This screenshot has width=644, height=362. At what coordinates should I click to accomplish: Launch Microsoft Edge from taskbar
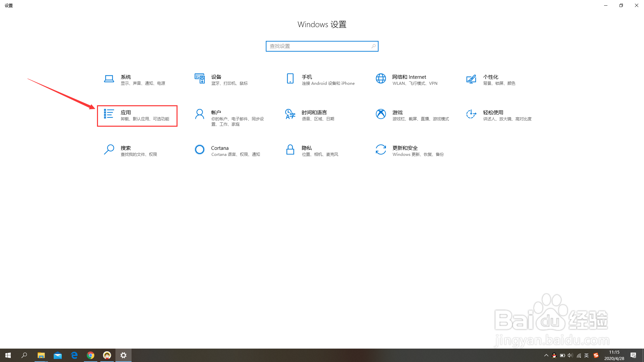point(74,355)
